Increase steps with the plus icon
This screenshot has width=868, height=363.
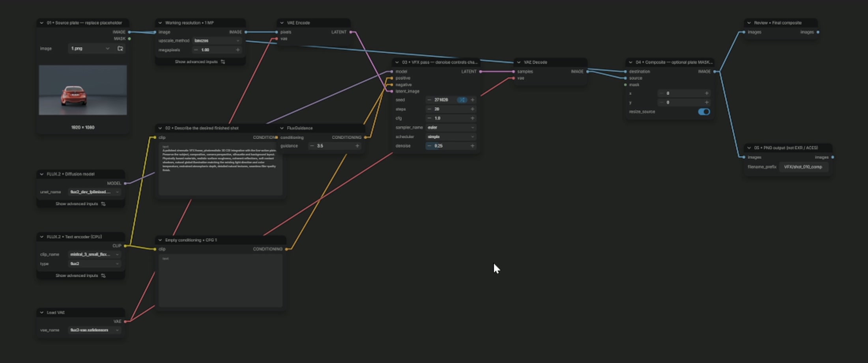(472, 109)
